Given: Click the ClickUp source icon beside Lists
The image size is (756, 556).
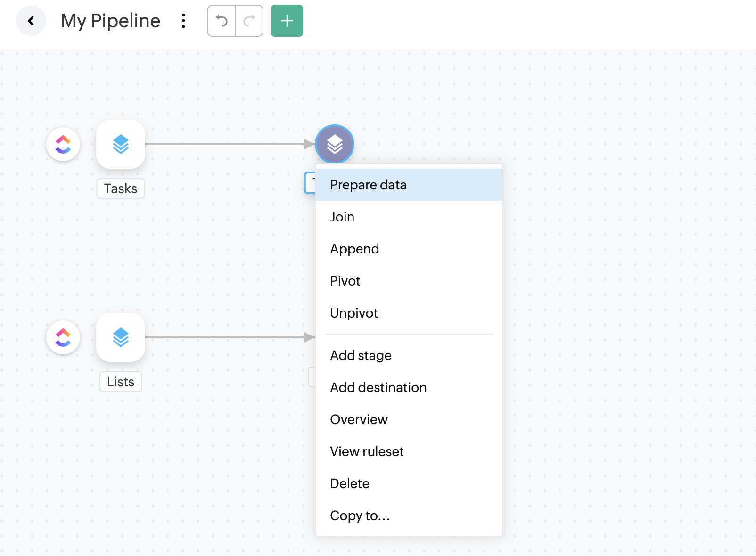Looking at the screenshot, I should point(63,337).
